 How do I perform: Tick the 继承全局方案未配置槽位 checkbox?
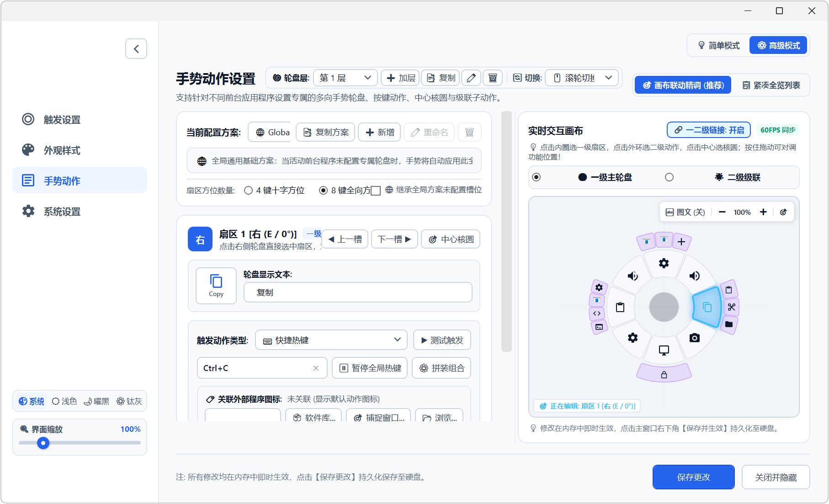click(376, 191)
